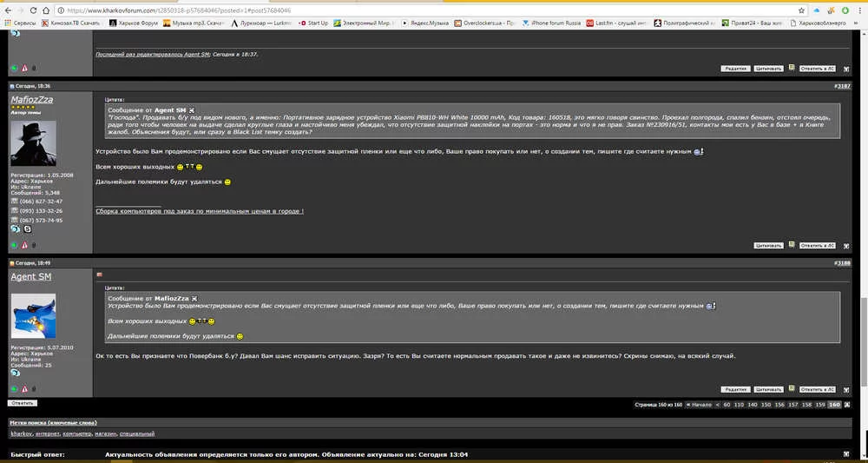This screenshot has width=868, height=463.
Task: Click the Skype icon in MafiozZza's profile
Action: pos(28,228)
